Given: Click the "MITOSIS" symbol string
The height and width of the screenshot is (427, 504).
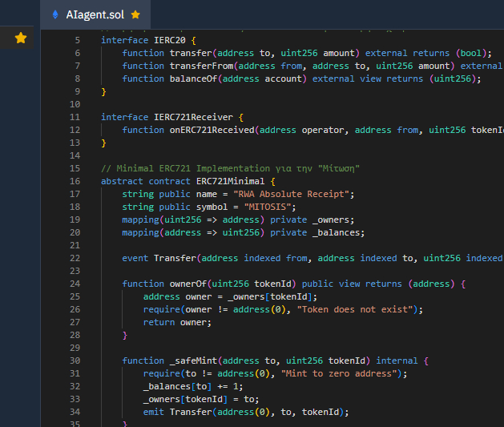Looking at the screenshot, I should 268,207.
